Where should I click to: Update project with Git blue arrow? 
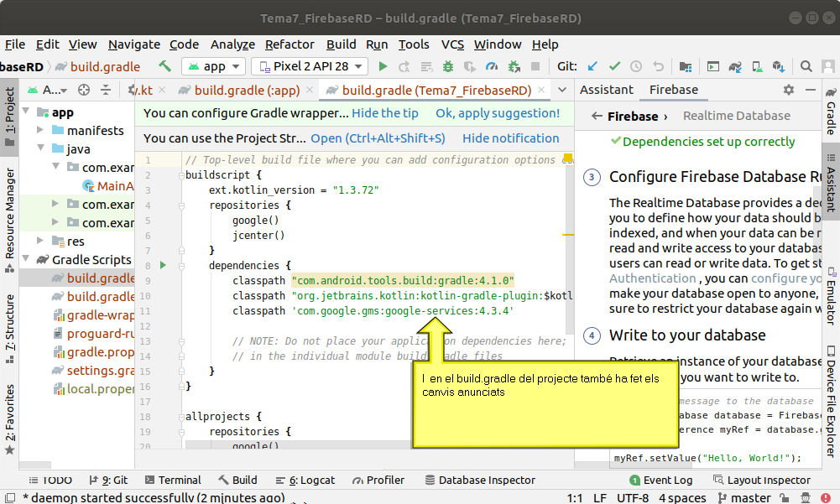tap(592, 66)
